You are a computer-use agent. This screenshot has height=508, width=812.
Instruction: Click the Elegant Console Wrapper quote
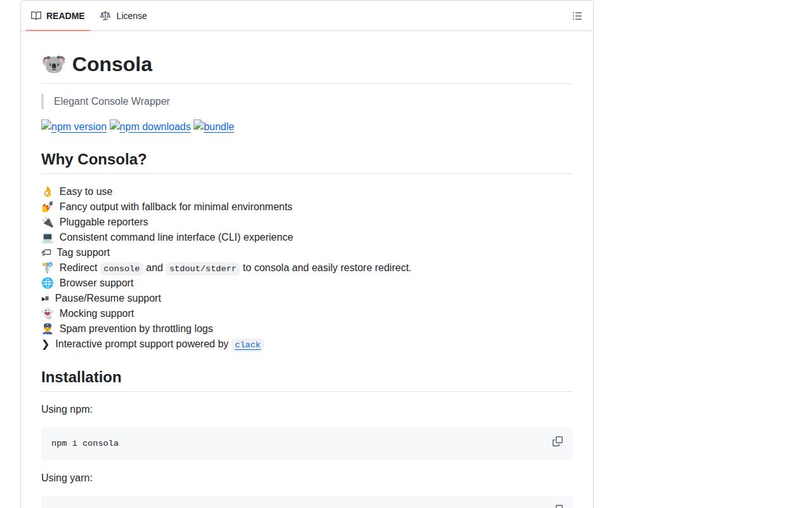[x=112, y=101]
